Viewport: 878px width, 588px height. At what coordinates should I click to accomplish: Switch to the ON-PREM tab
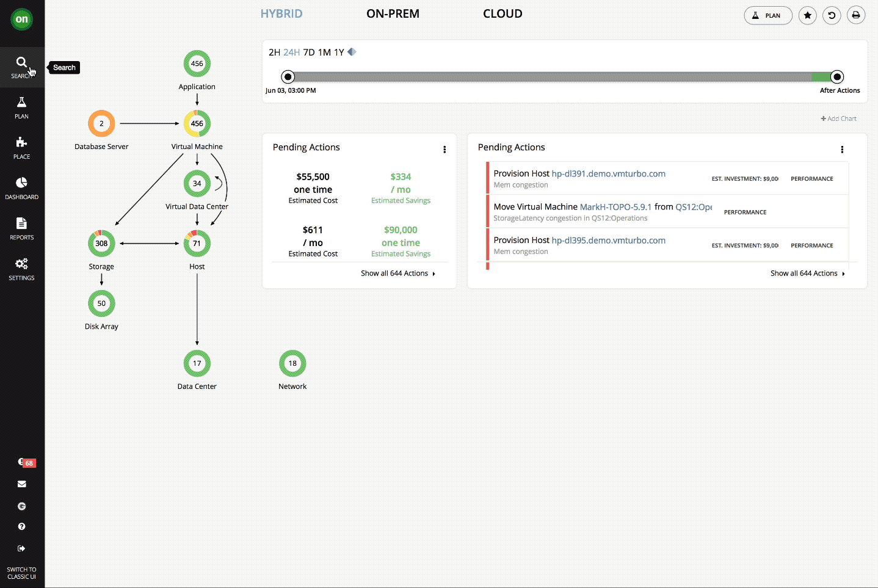click(393, 13)
